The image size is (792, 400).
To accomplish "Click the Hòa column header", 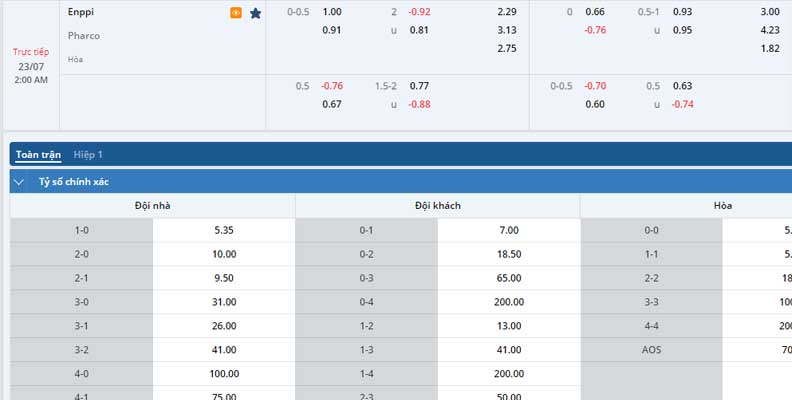I will point(723,206).
